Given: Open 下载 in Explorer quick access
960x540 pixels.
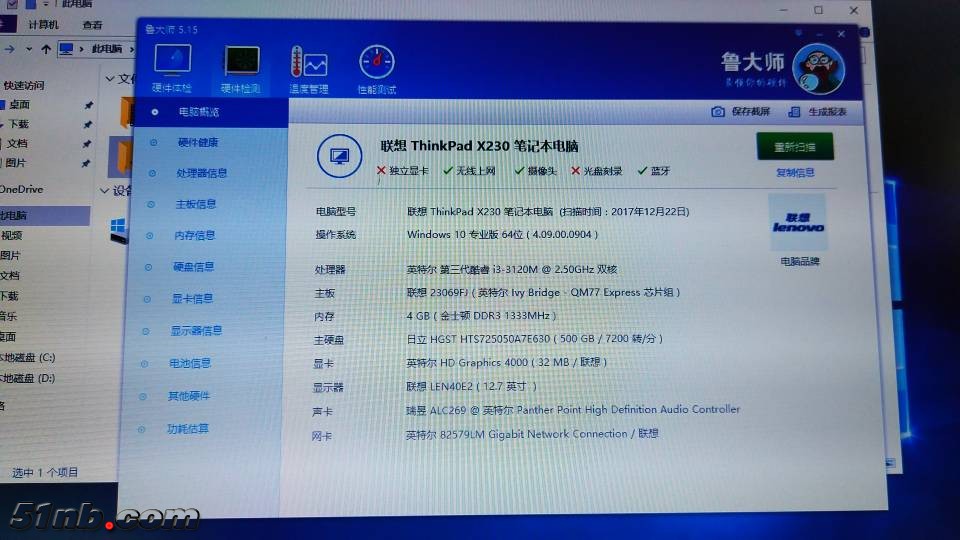Looking at the screenshot, I should click(18, 124).
